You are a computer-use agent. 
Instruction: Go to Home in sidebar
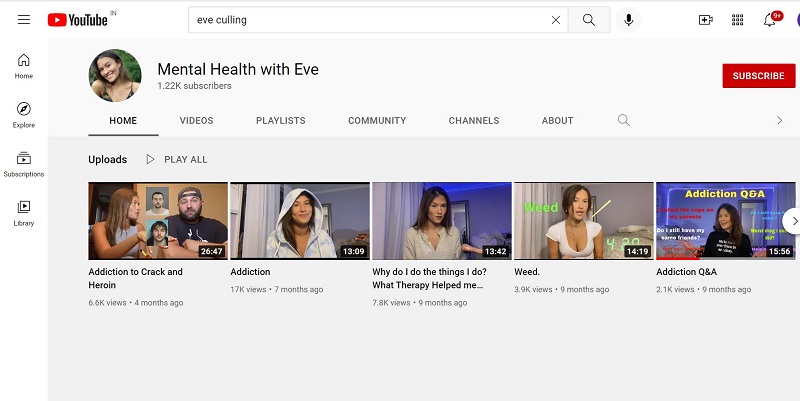pyautogui.click(x=23, y=66)
